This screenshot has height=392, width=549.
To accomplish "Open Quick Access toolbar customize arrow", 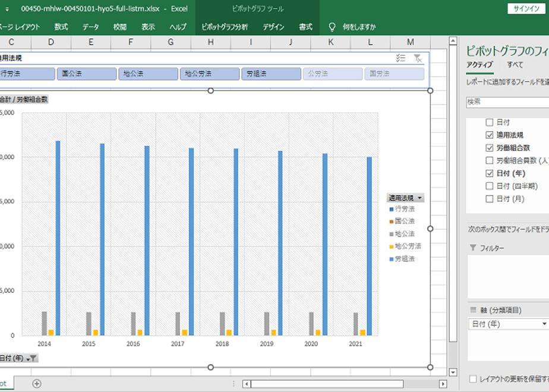I will point(7,9).
